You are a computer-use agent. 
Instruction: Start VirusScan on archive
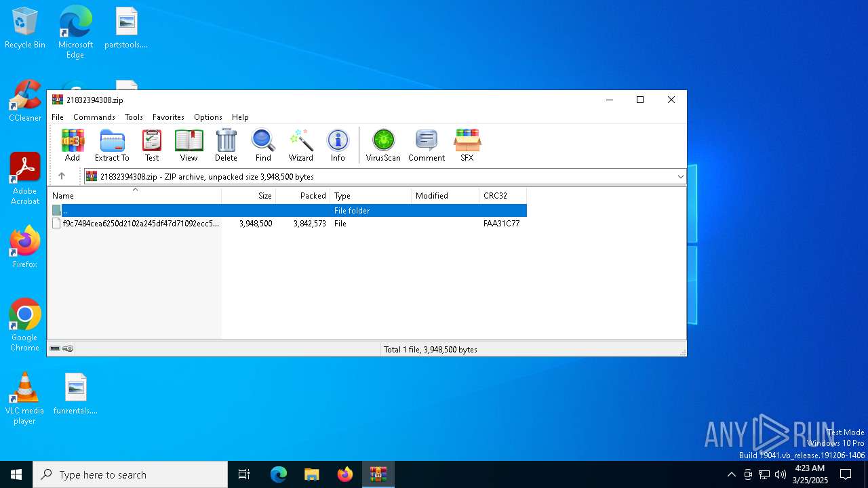(383, 146)
